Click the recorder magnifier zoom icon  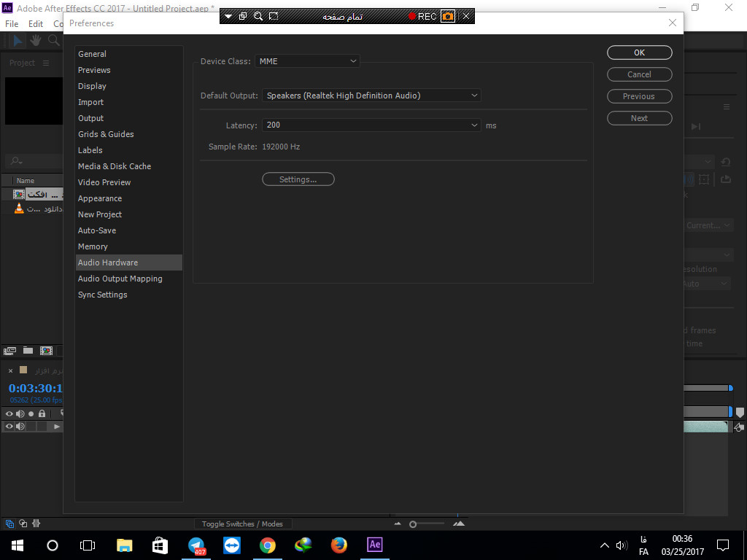(x=258, y=16)
